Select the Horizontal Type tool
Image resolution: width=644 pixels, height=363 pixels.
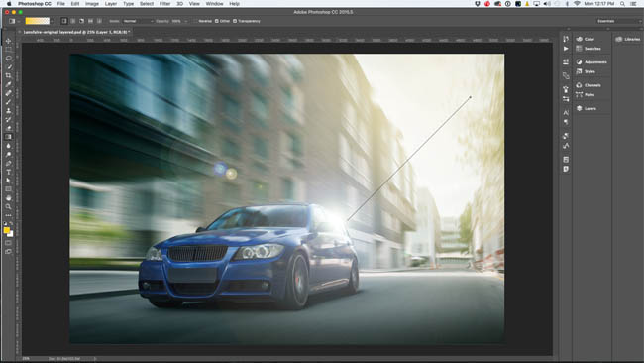(x=8, y=172)
